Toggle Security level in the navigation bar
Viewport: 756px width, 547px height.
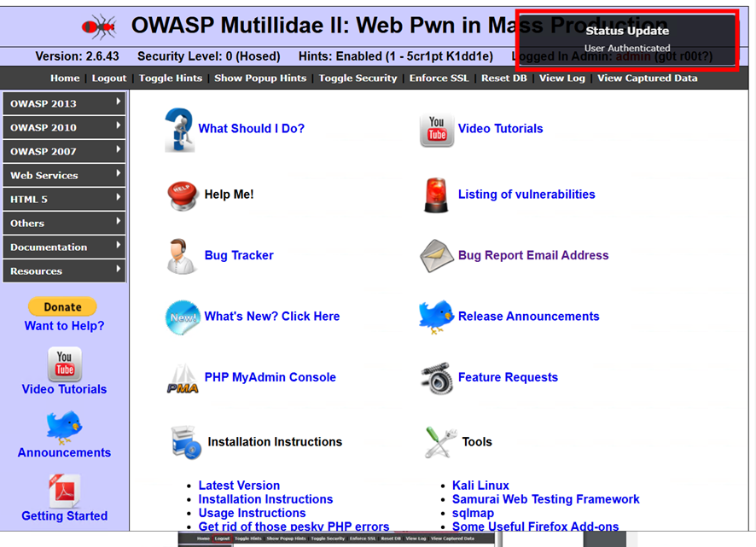coord(358,79)
